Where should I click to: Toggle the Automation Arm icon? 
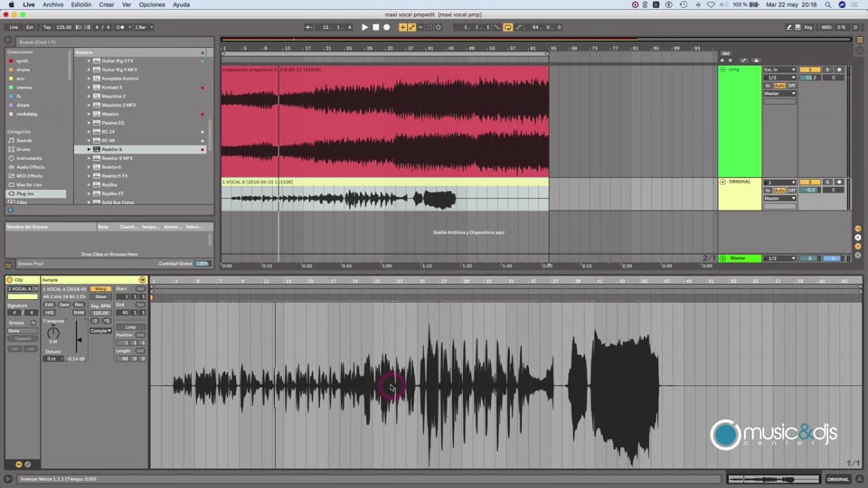411,27
